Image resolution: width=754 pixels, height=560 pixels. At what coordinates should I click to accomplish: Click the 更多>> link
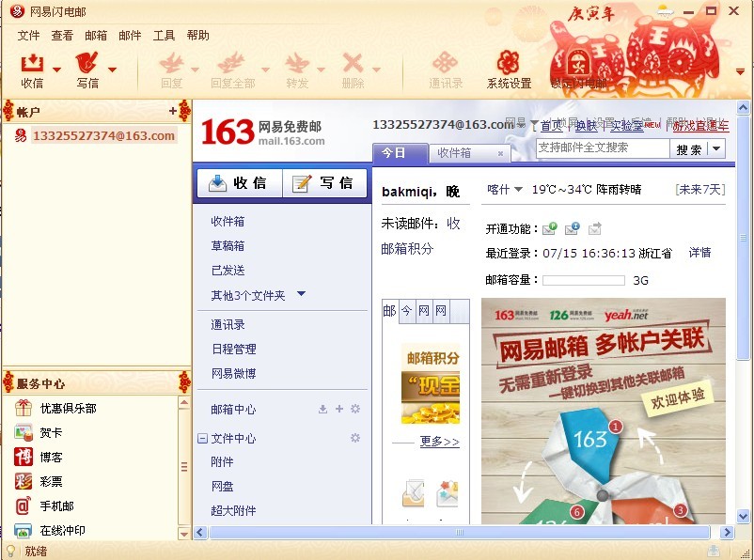439,442
